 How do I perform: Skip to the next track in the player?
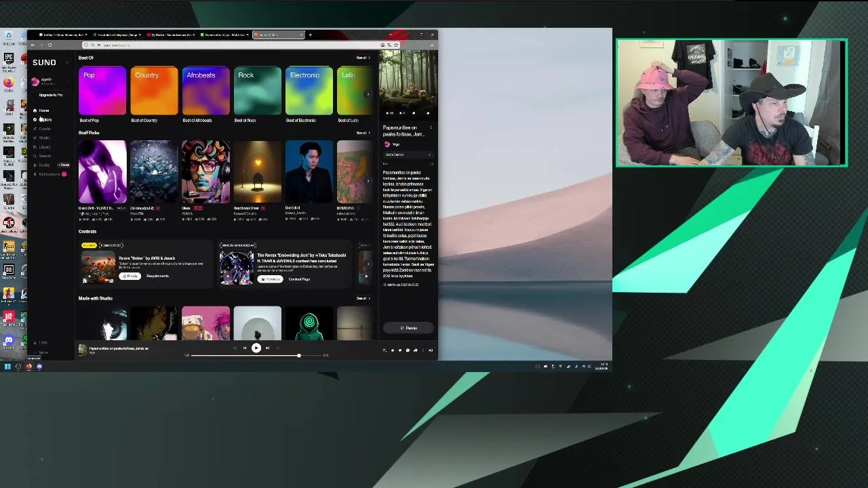pos(267,348)
